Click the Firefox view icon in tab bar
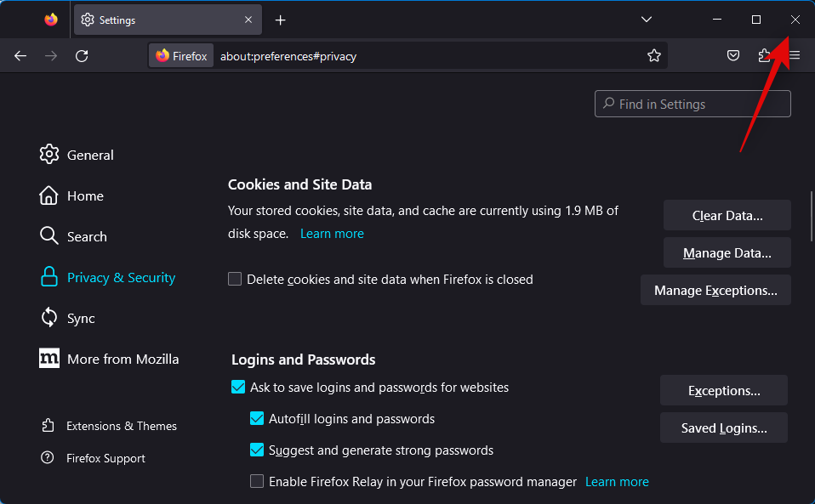This screenshot has width=815, height=504. click(51, 20)
